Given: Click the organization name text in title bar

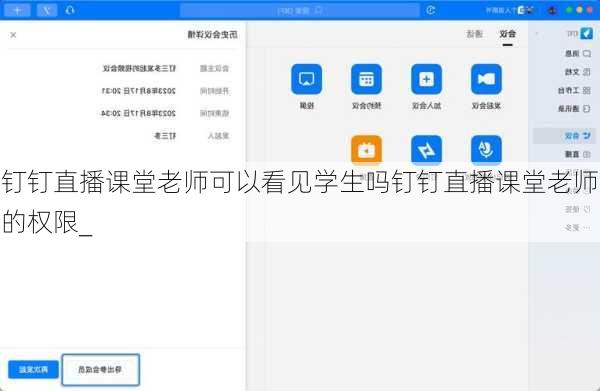Looking at the screenshot, I should [501, 10].
